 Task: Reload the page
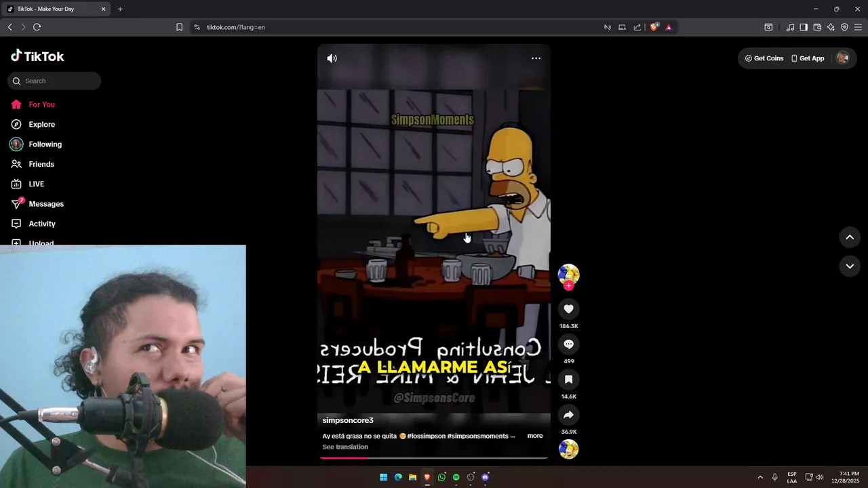(37, 27)
